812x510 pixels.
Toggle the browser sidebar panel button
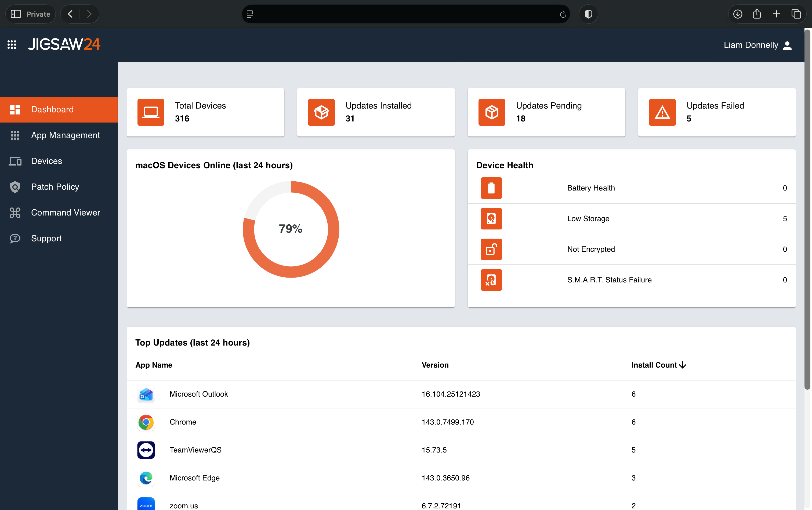16,14
